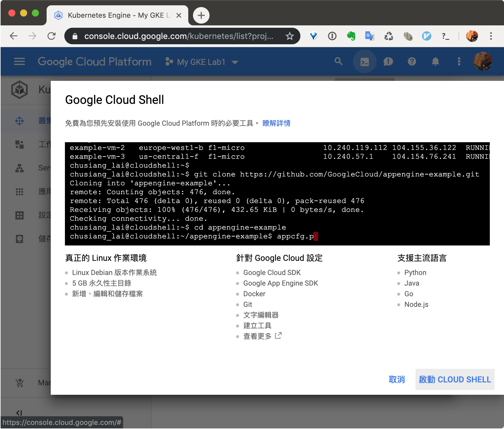The width and height of the screenshot is (504, 429).
Task: Open the hamburger navigation menu
Action: (19, 62)
